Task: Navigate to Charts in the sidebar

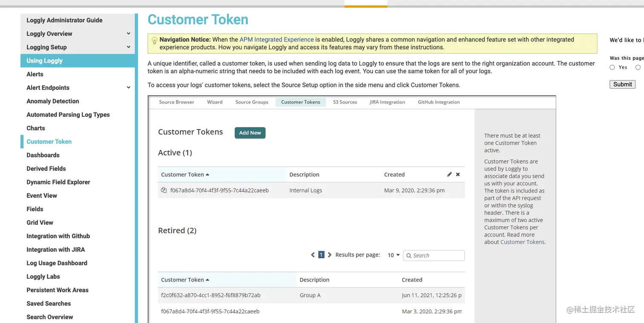Action: coord(36,128)
